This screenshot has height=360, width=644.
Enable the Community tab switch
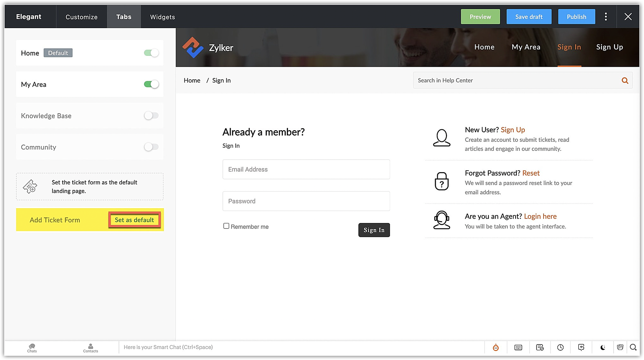pos(151,147)
